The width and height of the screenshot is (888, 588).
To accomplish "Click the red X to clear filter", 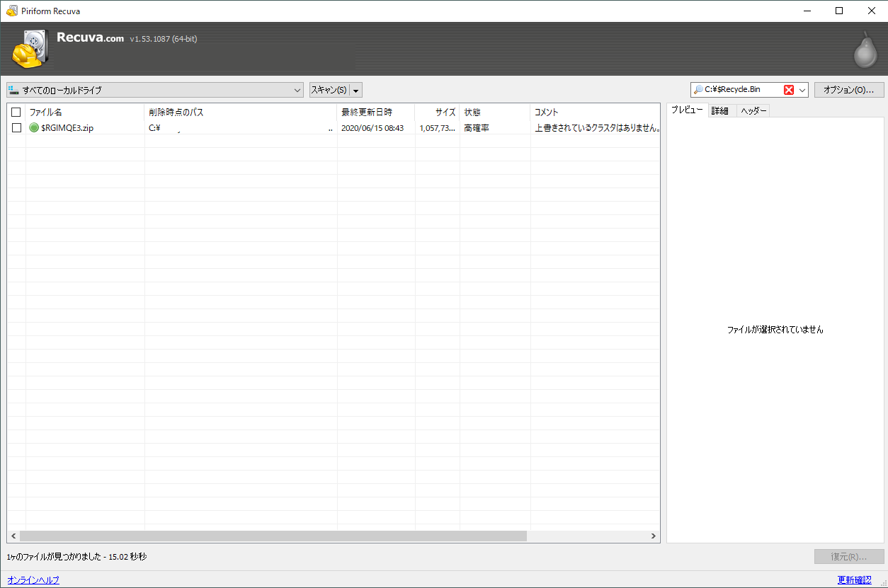I will [x=789, y=90].
